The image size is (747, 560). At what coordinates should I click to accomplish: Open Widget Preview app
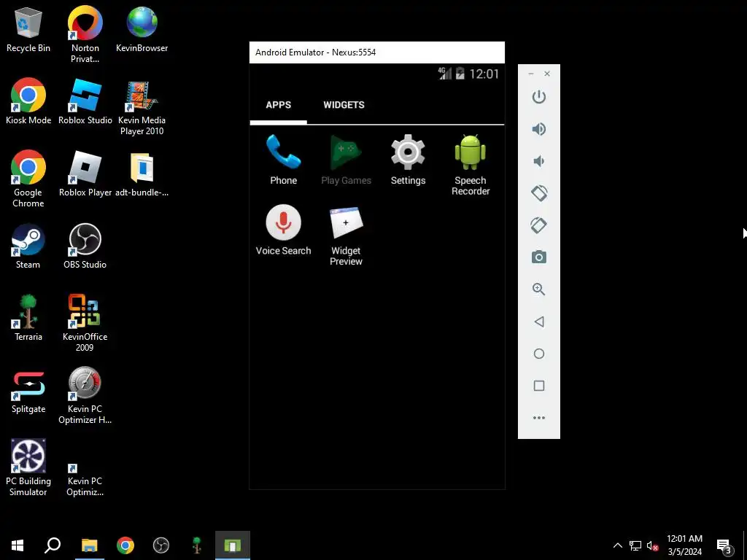pyautogui.click(x=346, y=236)
